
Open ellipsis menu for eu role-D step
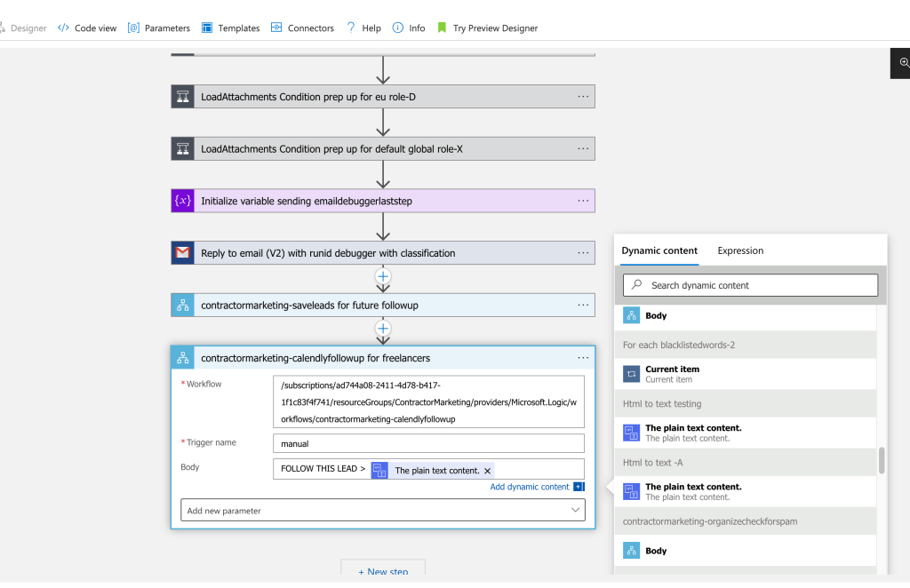click(x=583, y=97)
